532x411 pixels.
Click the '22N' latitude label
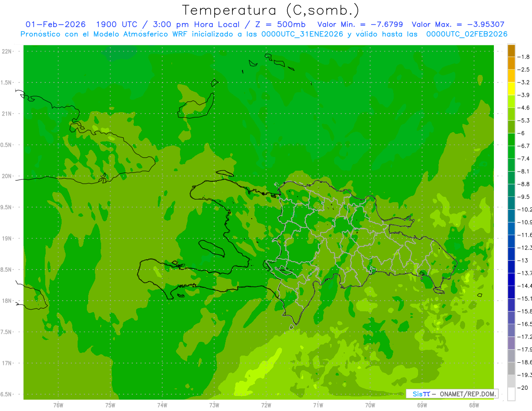(7, 51)
